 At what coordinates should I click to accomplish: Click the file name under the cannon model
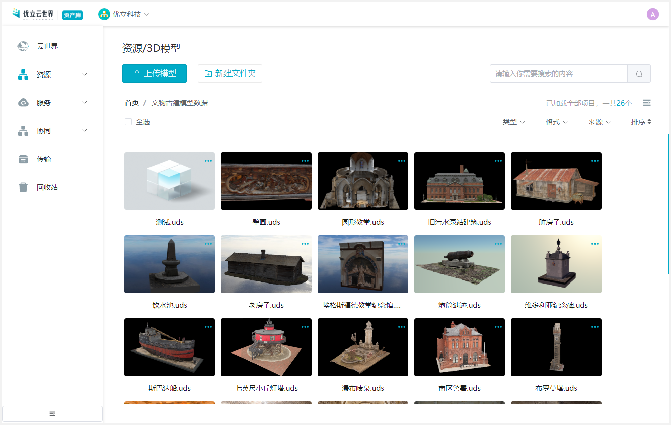pos(459,305)
